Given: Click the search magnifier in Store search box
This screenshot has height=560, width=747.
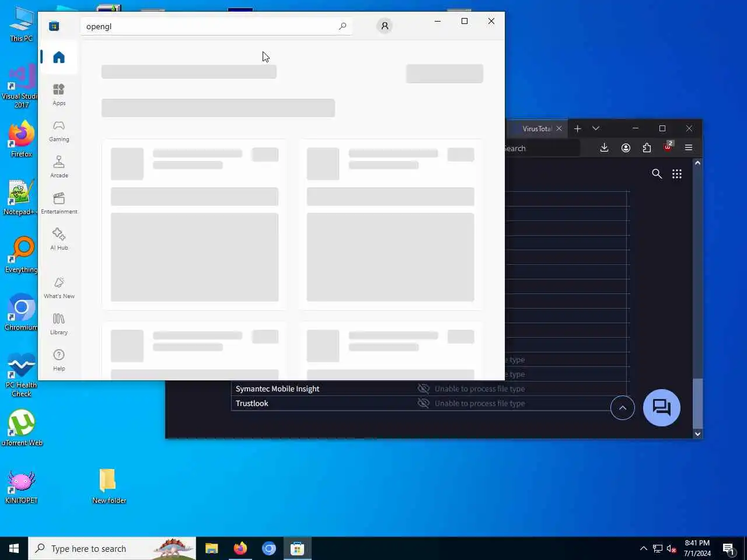Looking at the screenshot, I should (x=343, y=26).
